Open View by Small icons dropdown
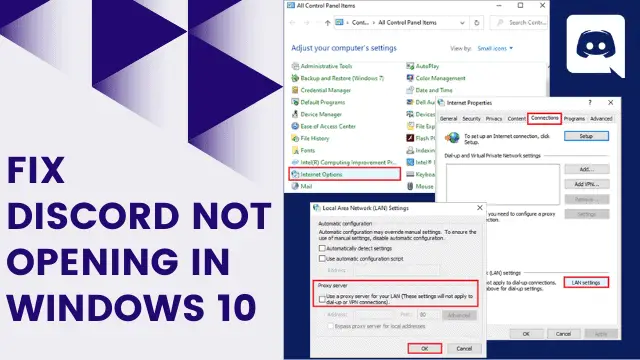The height and width of the screenshot is (360, 640). coord(495,48)
